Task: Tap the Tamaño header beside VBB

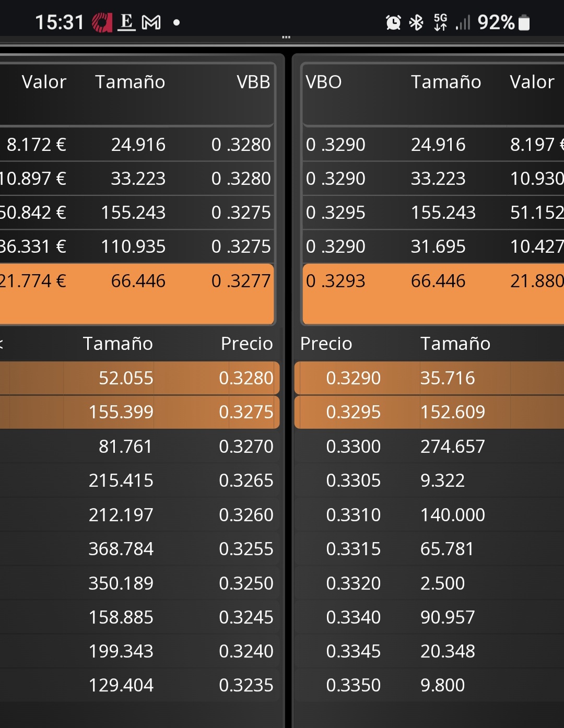Action: pyautogui.click(x=130, y=82)
